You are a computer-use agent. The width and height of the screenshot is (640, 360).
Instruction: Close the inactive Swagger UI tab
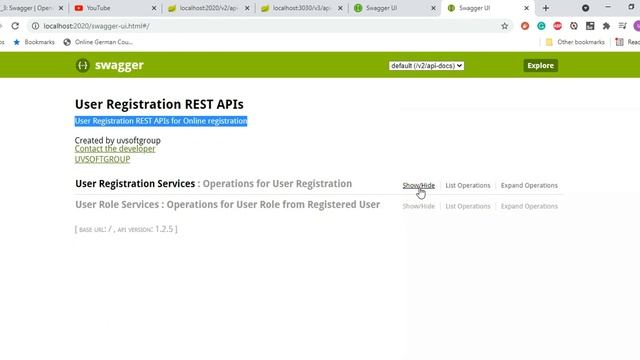pyautogui.click(x=433, y=8)
